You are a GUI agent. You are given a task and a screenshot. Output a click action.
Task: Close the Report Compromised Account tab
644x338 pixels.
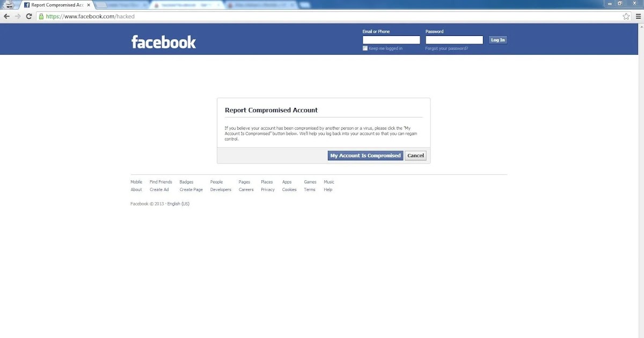pos(89,5)
